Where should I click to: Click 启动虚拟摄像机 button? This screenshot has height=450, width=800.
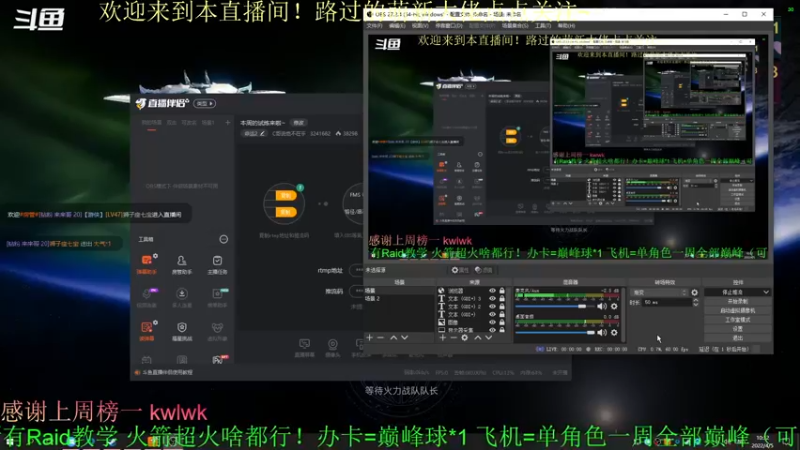coord(737,311)
